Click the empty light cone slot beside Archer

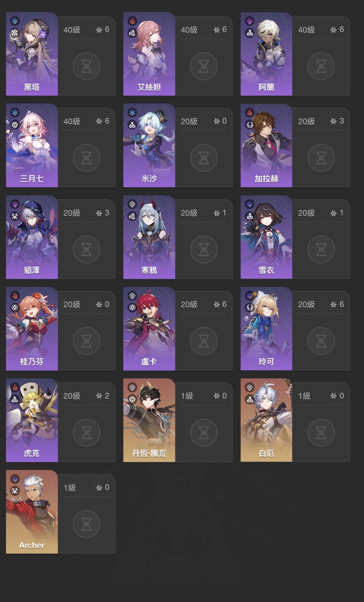86,524
